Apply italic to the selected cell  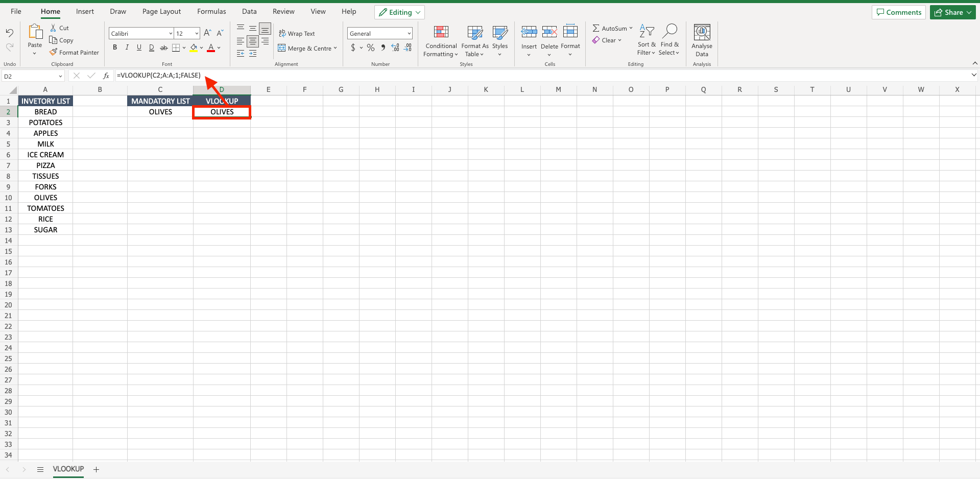pos(127,47)
